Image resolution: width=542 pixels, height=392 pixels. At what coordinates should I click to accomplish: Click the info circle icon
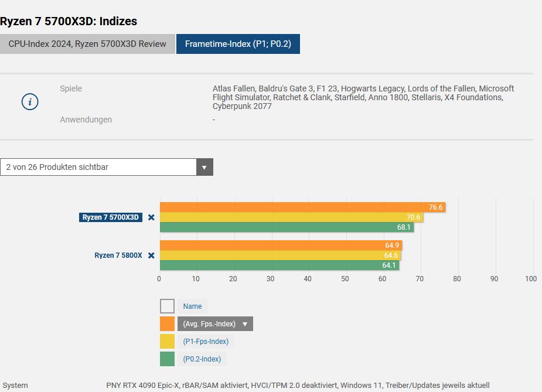(30, 102)
